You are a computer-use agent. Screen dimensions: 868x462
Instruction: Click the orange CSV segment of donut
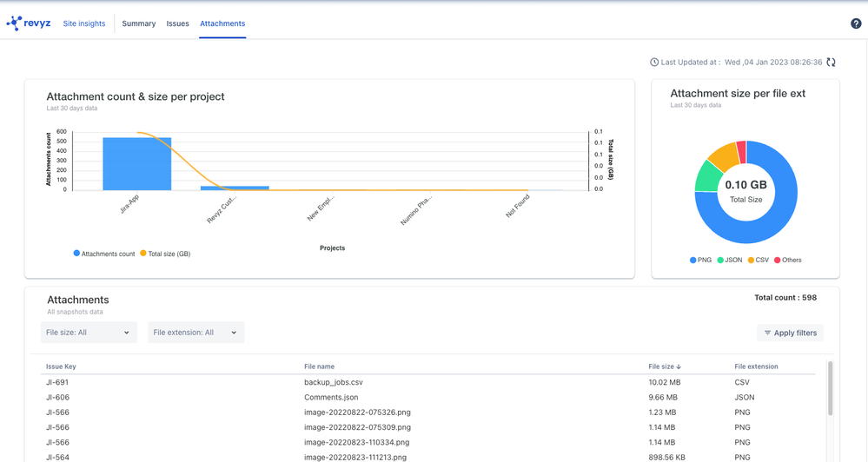coord(726,155)
